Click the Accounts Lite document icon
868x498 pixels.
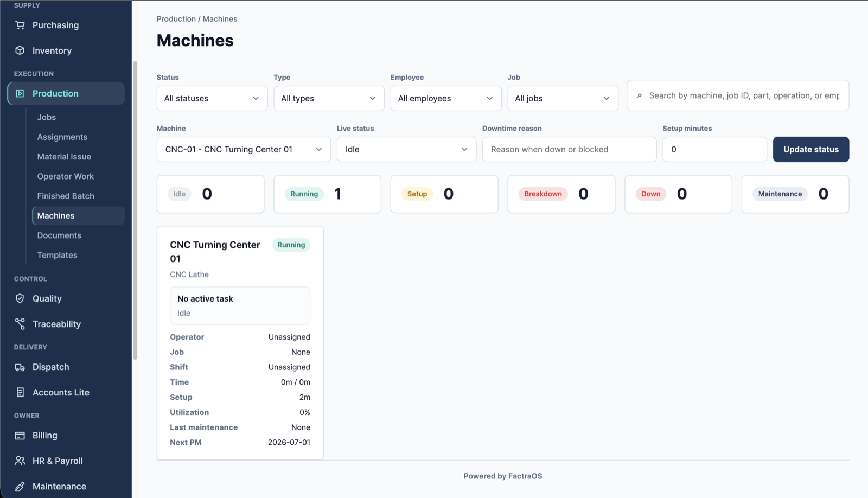20,392
